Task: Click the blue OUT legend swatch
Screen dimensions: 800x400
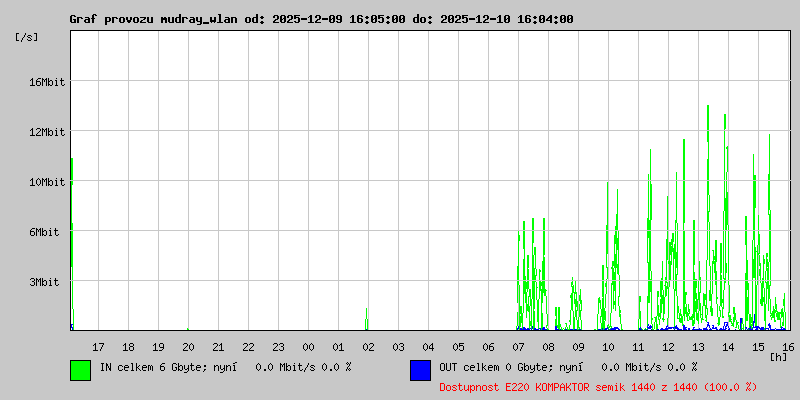Action: (x=420, y=370)
